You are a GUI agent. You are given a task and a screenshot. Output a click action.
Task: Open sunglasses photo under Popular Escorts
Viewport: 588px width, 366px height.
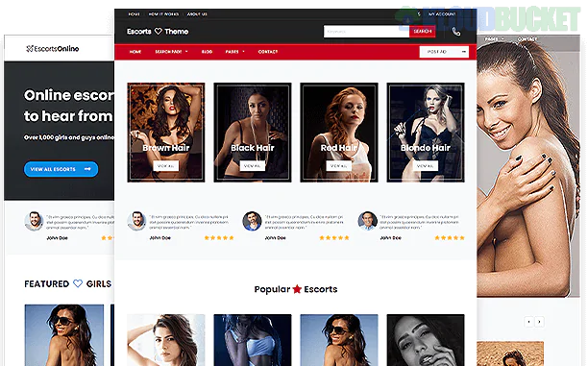[339, 340]
